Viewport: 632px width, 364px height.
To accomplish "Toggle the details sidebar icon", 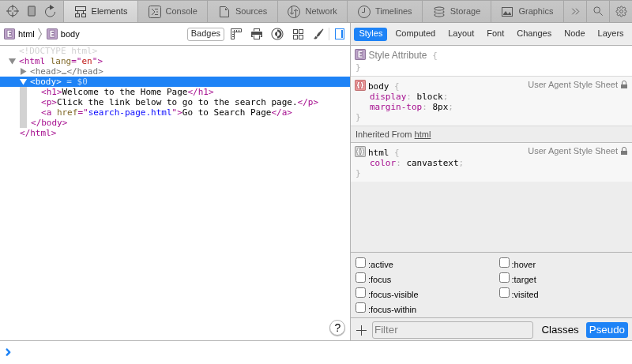I will point(340,34).
